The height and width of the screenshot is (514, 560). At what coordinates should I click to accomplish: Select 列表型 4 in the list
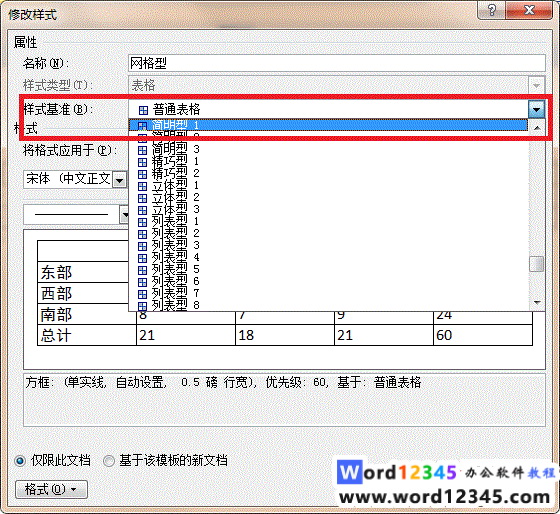328,258
